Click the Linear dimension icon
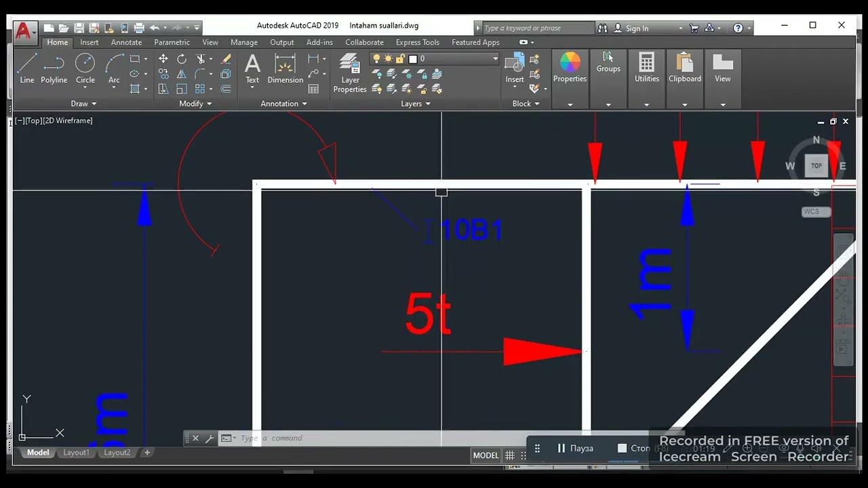The image size is (868, 488). 313,59
